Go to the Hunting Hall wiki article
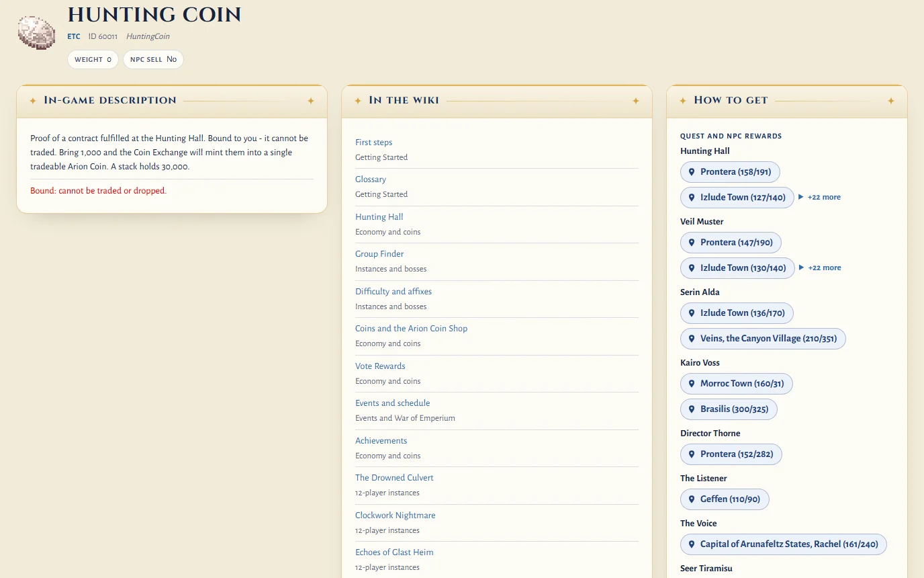 [x=379, y=217]
